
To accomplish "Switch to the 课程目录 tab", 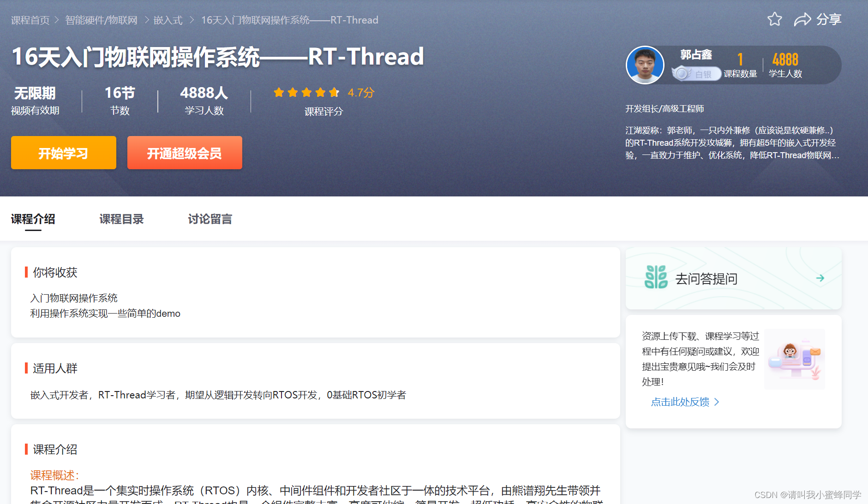I will point(122,219).
